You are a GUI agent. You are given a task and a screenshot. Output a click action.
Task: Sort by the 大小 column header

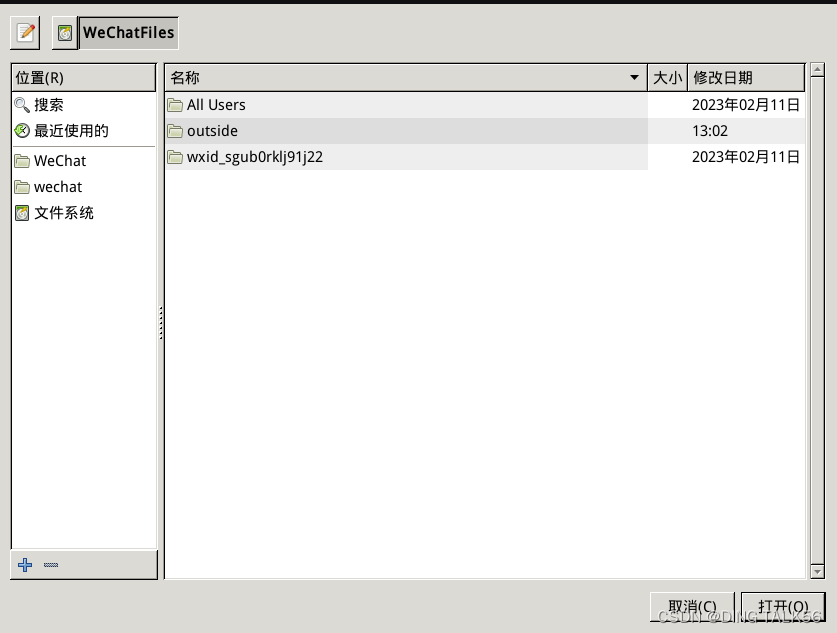tap(667, 78)
